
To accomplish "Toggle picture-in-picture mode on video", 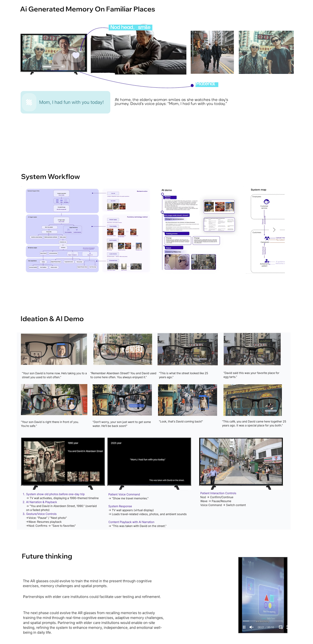I will point(280,627).
